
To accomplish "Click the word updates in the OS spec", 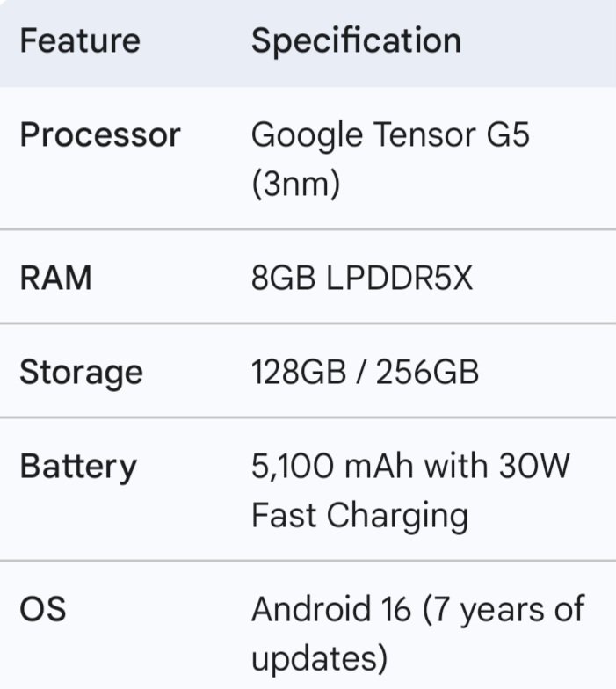I will click(319, 658).
